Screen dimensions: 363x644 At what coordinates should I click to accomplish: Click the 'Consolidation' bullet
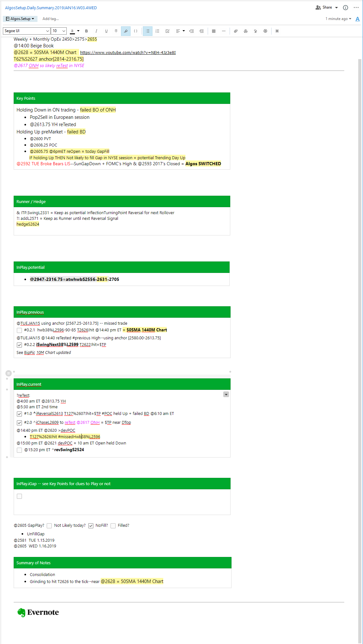[42, 575]
